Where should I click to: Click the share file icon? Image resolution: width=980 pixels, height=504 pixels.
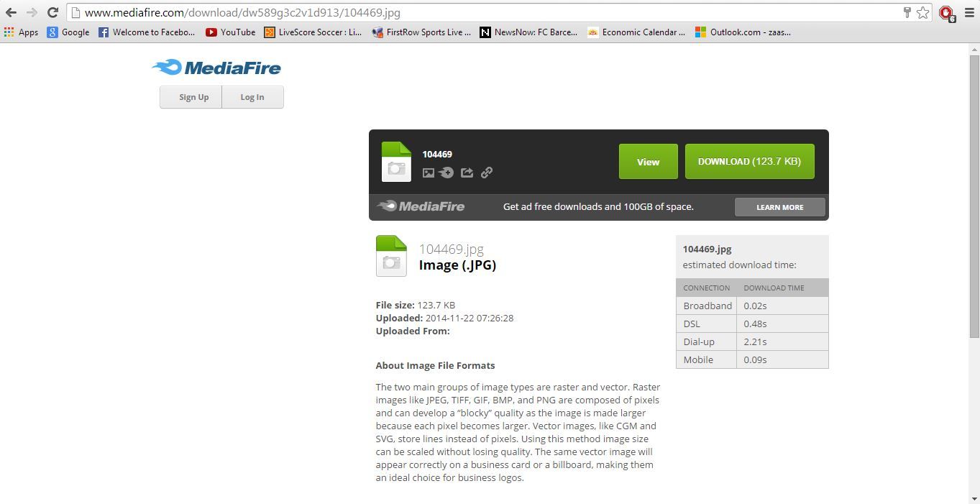click(x=467, y=173)
